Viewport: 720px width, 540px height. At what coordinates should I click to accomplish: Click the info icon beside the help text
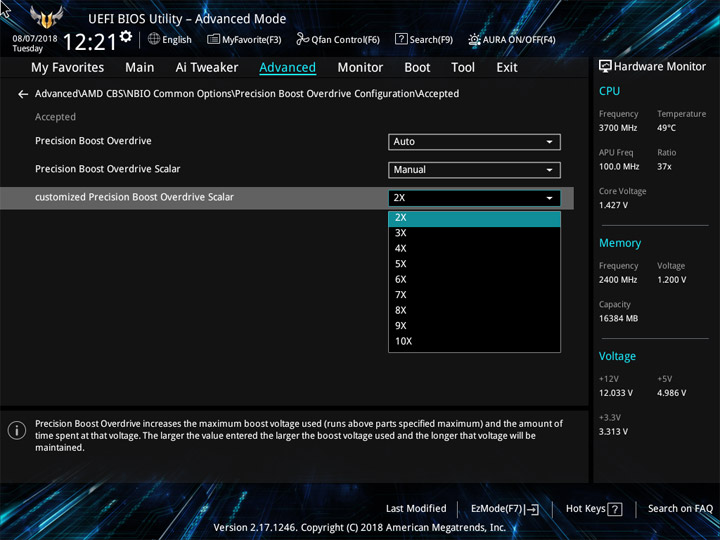pos(17,431)
